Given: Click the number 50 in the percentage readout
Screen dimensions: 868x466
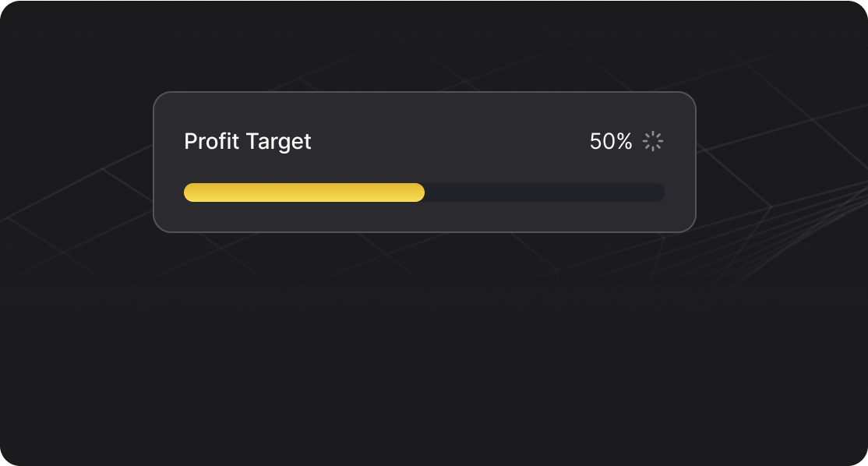Looking at the screenshot, I should (601, 141).
